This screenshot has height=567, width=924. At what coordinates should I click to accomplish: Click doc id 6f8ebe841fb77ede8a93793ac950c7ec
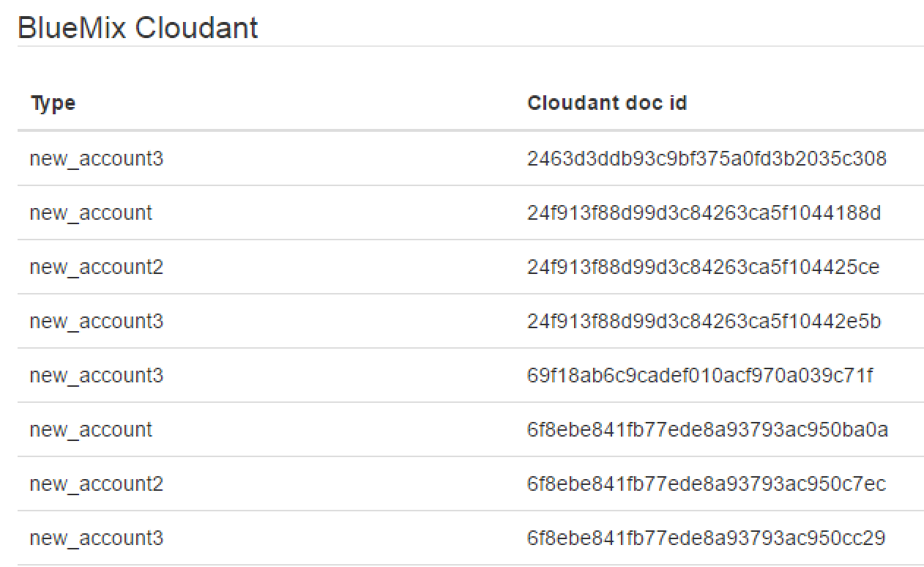tap(707, 483)
